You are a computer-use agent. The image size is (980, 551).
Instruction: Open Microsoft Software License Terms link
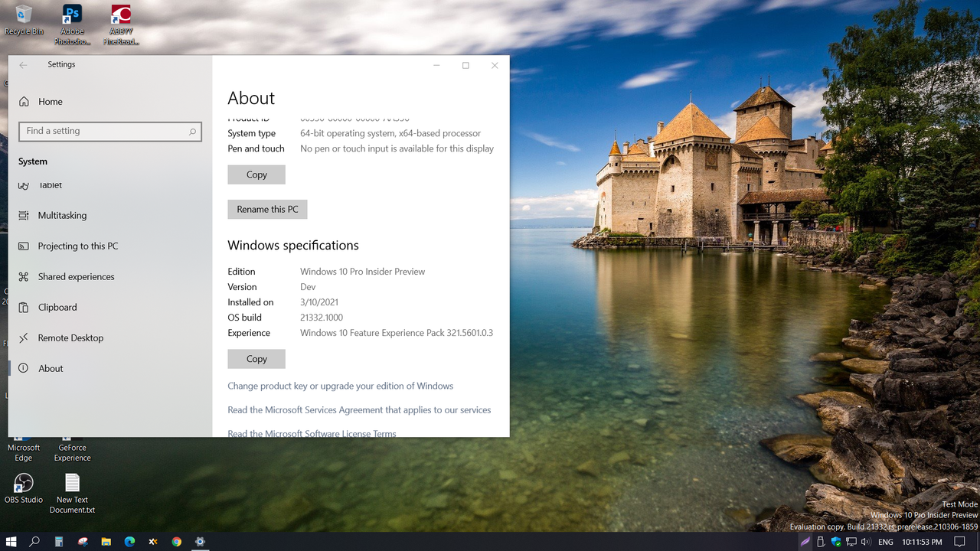point(312,433)
